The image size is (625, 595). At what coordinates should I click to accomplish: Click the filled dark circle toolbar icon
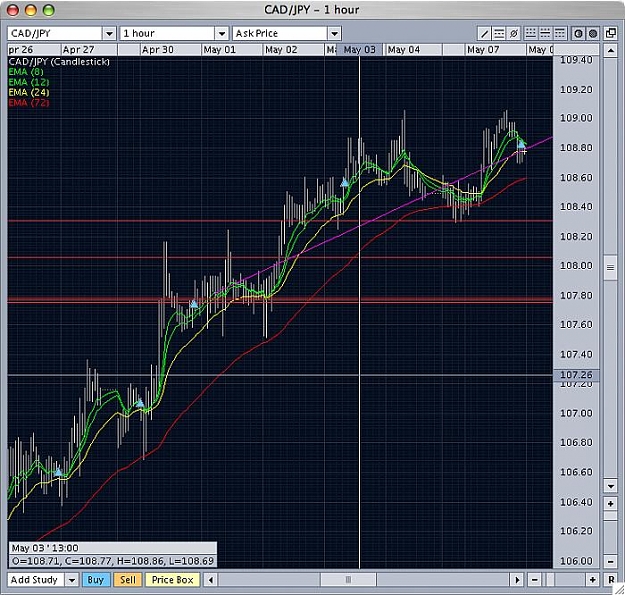[593, 33]
